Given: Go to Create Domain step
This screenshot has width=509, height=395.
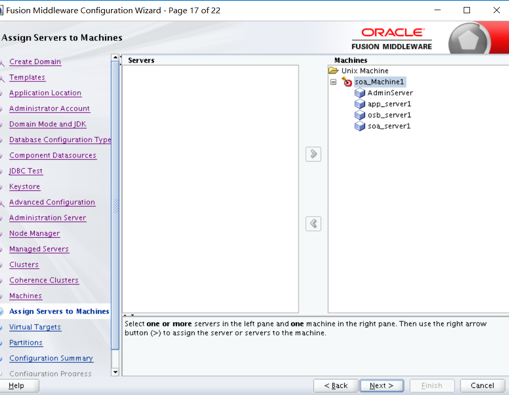Looking at the screenshot, I should coord(35,62).
